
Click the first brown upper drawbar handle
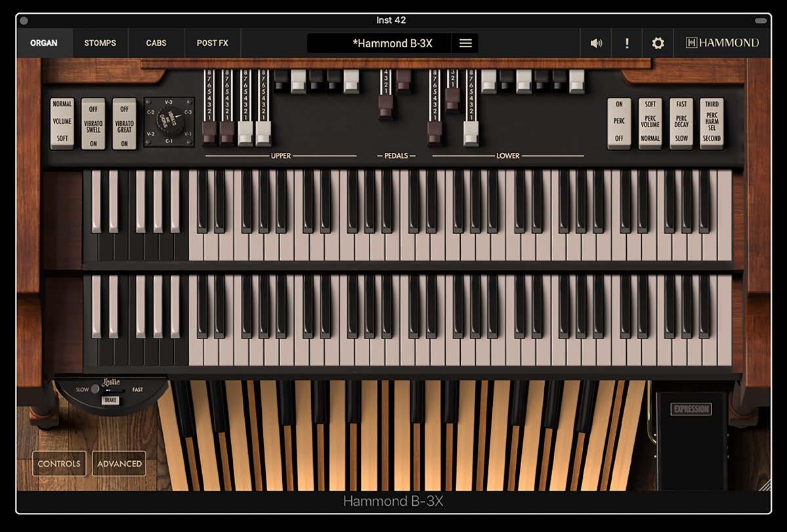pos(209,133)
